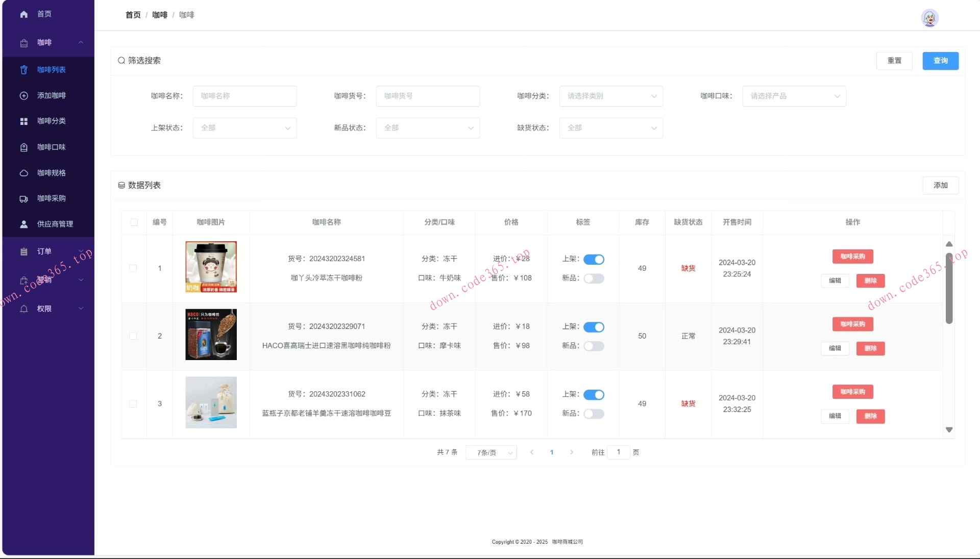Click the 订单 order list icon
The height and width of the screenshot is (559, 980).
point(23,251)
